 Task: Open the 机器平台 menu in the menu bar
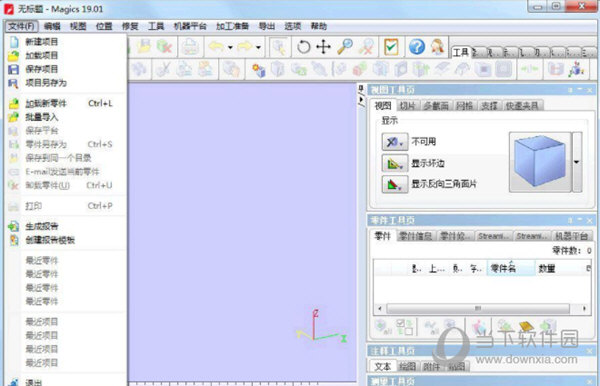click(x=190, y=26)
